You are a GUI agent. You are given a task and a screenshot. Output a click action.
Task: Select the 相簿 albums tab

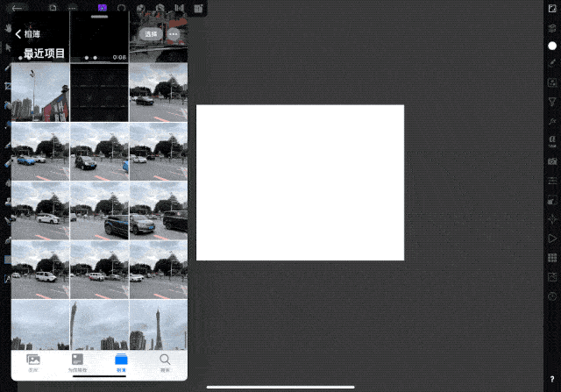click(x=121, y=362)
